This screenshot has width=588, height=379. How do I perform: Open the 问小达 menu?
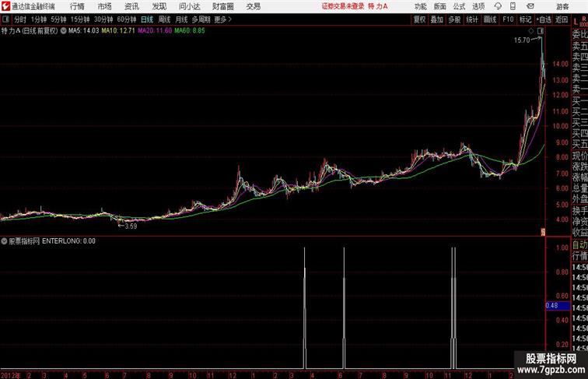(189, 6)
